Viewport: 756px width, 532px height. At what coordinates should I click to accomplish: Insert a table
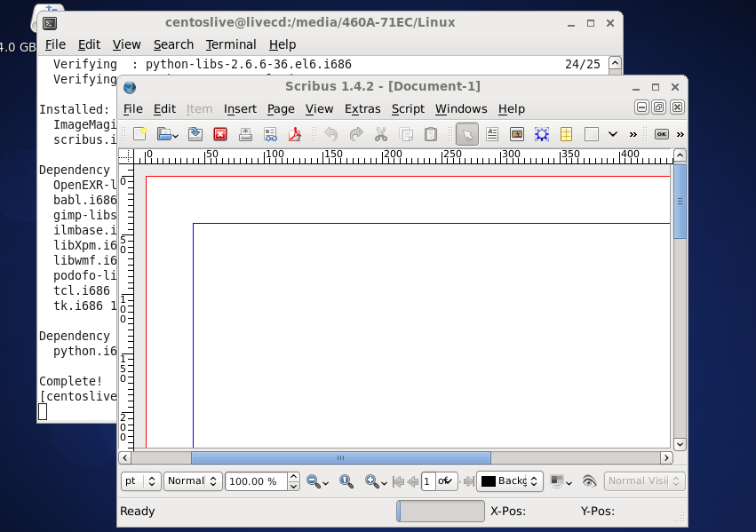pos(567,134)
